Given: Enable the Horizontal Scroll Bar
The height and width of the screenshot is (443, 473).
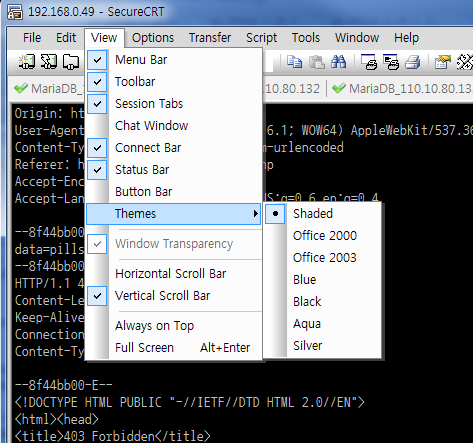Looking at the screenshot, I should coord(173,274).
